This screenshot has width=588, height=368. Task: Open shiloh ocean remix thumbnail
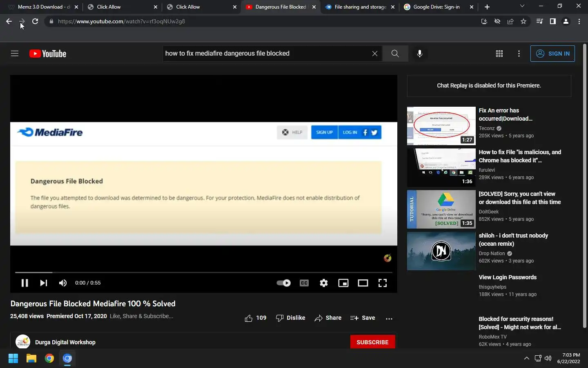pyautogui.click(x=441, y=251)
